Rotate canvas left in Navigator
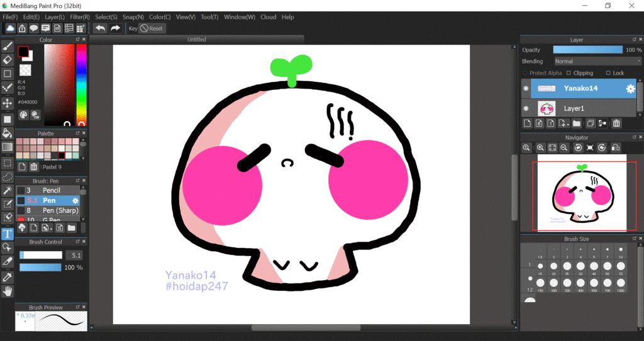Viewport: 644px width, 341px height. (579, 148)
